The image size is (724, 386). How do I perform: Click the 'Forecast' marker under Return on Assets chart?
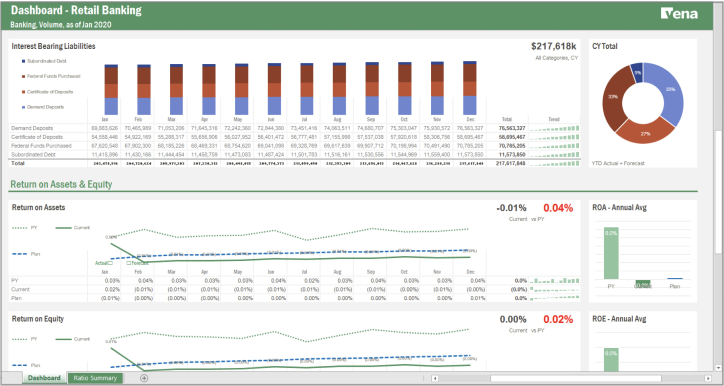138,263
